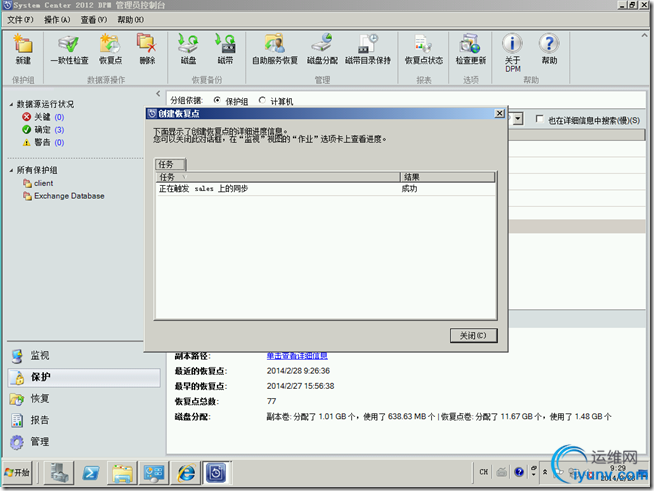
Task: Collapse the 所有保护组 tree section
Action: coord(11,170)
